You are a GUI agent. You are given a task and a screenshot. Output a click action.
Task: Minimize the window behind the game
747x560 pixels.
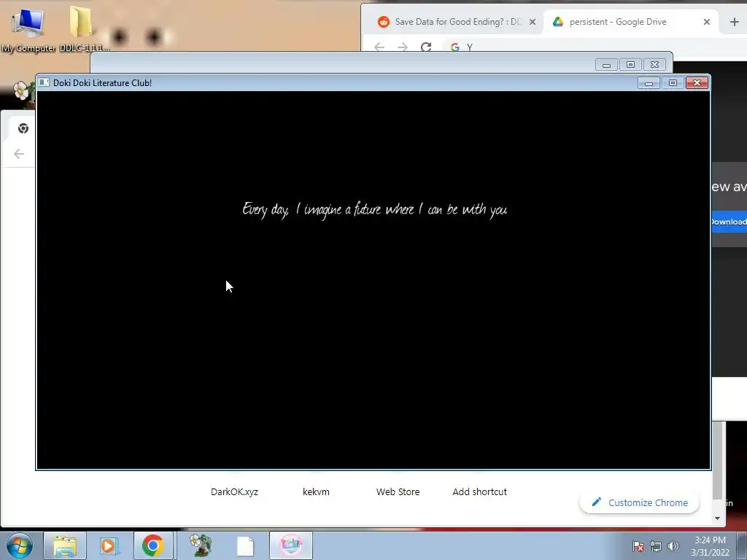606,65
